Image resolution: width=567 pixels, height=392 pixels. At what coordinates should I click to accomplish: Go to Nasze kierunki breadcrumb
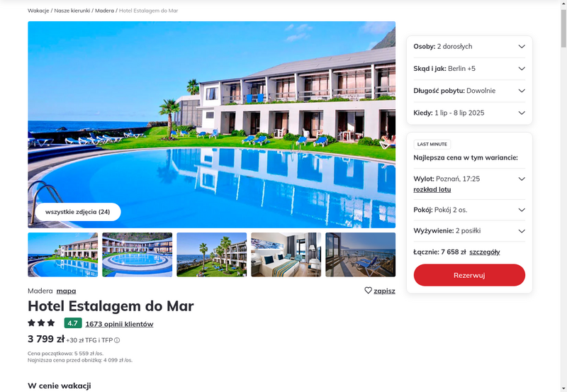(x=72, y=11)
